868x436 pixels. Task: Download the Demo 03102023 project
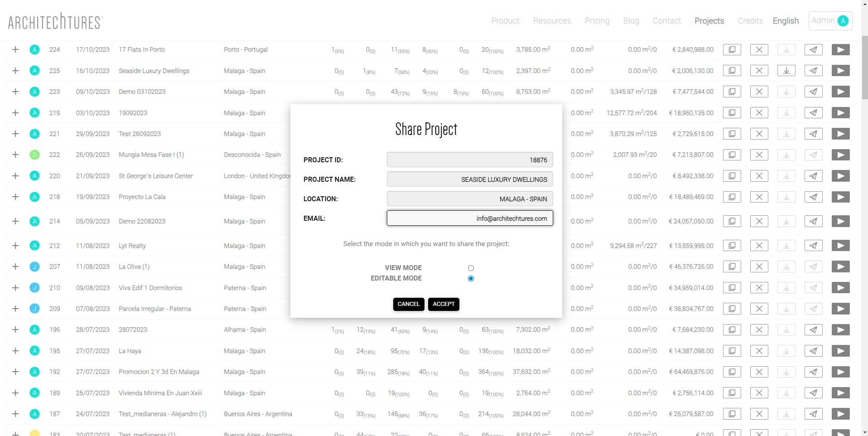(x=786, y=92)
